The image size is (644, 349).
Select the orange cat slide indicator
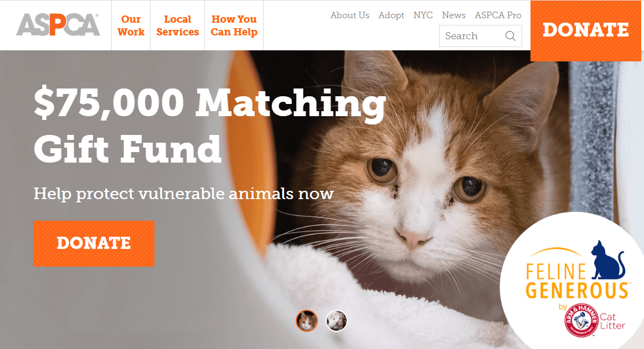[307, 321]
